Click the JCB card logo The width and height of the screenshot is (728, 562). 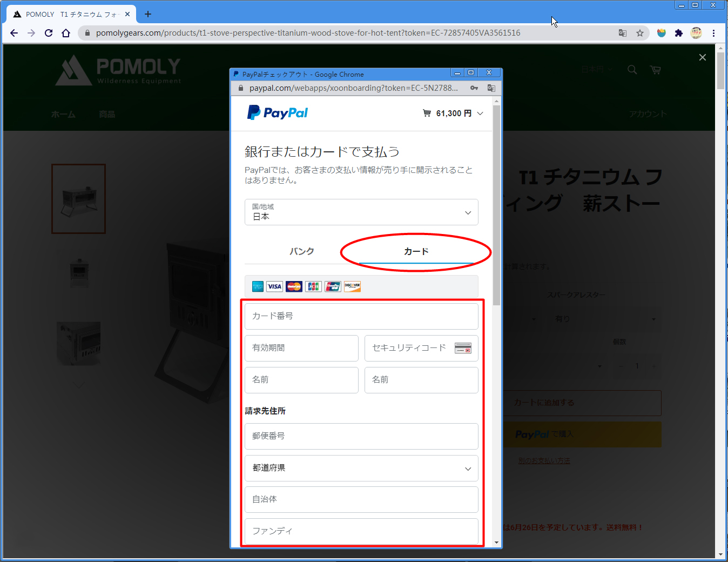[313, 286]
